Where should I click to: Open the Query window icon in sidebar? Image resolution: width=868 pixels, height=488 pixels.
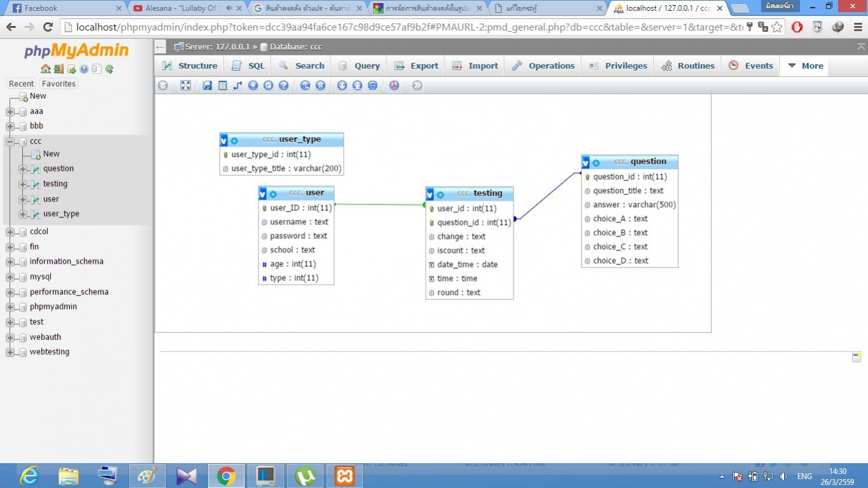click(x=72, y=69)
